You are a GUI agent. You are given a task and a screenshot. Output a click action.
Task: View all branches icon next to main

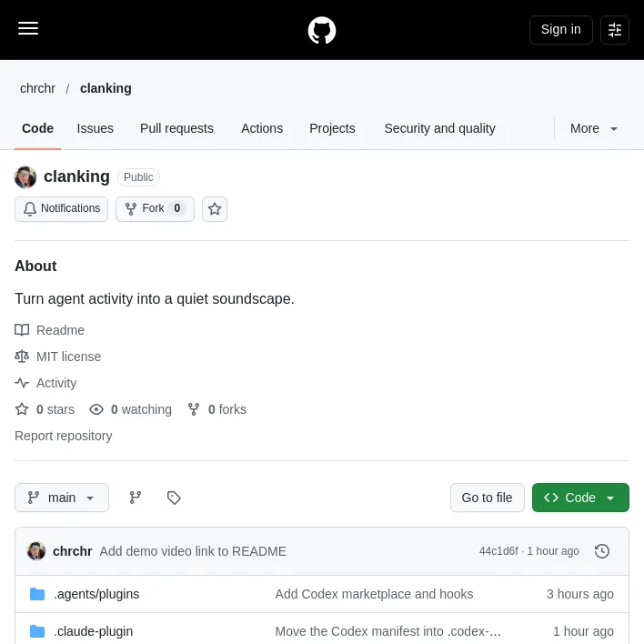pyautogui.click(x=136, y=498)
